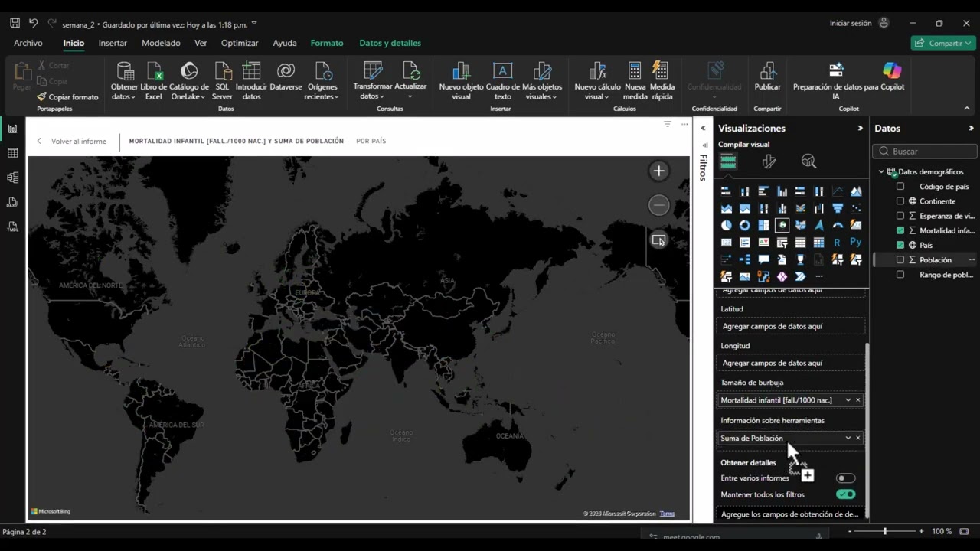Viewport: 980px width, 551px height.
Task: Click the Save icon in title bar
Action: [15, 23]
